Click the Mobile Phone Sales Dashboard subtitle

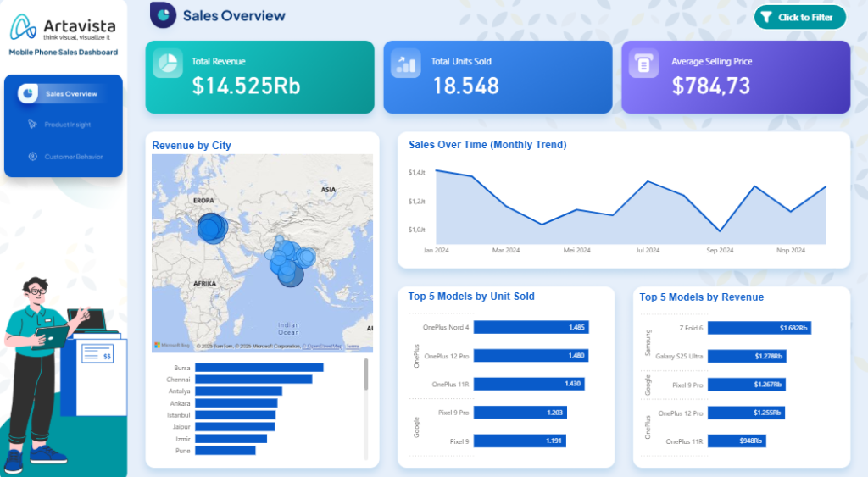[x=63, y=52]
